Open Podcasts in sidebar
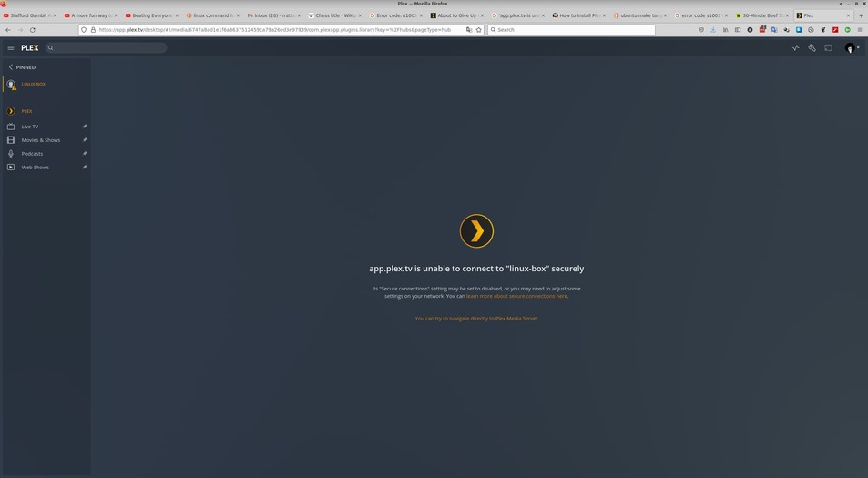Screen dimensions: 868x478 (x=32, y=153)
